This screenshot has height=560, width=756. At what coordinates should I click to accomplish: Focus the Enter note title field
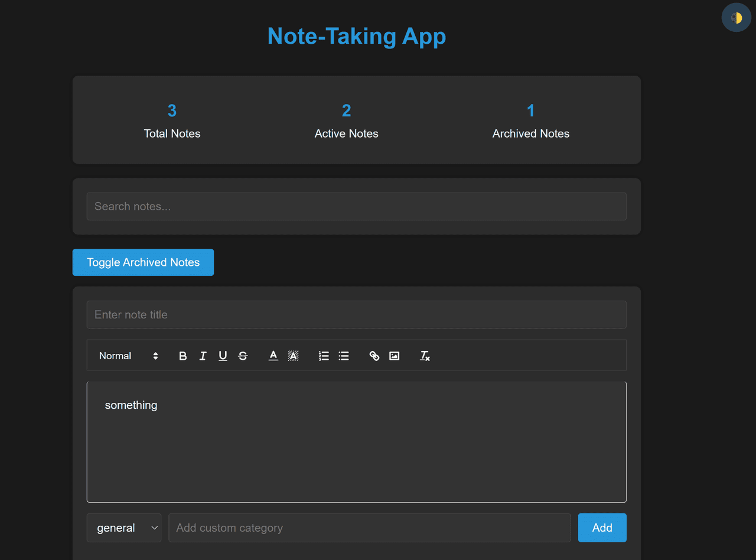[357, 315]
